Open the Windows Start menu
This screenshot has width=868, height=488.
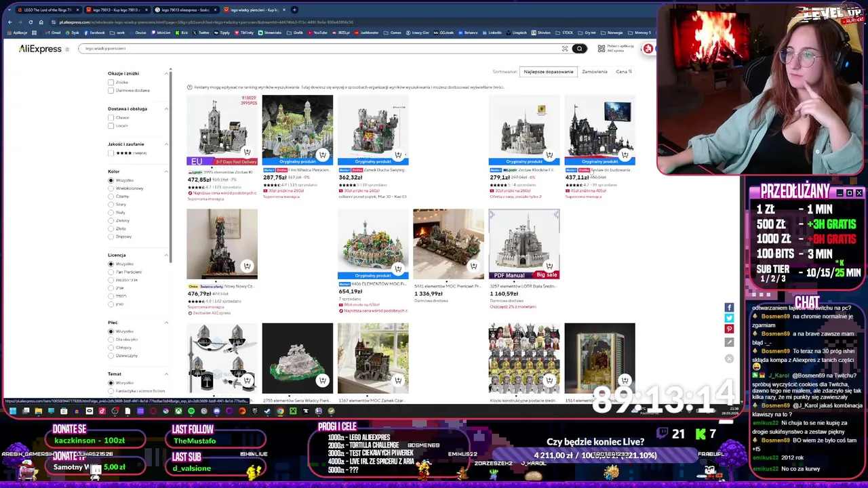coord(12,411)
